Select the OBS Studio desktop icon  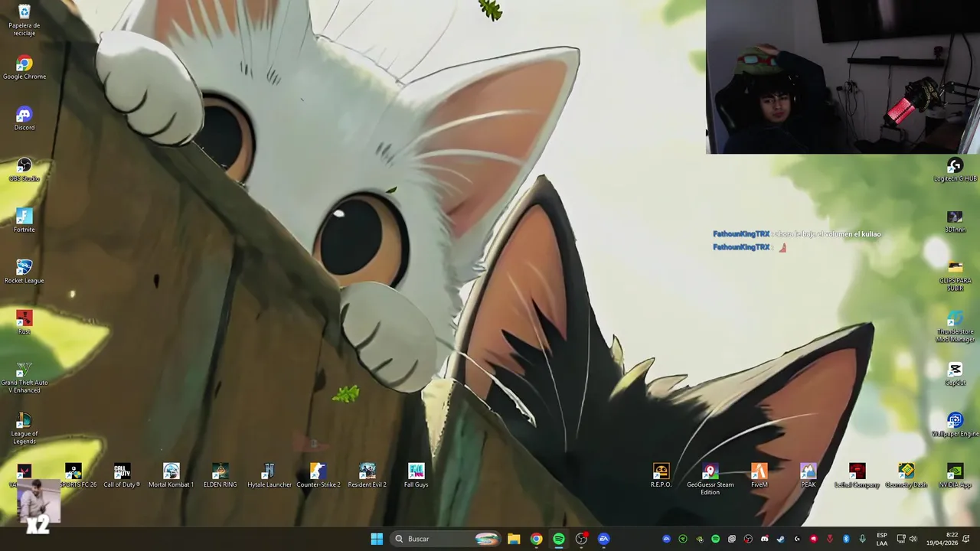24,170
